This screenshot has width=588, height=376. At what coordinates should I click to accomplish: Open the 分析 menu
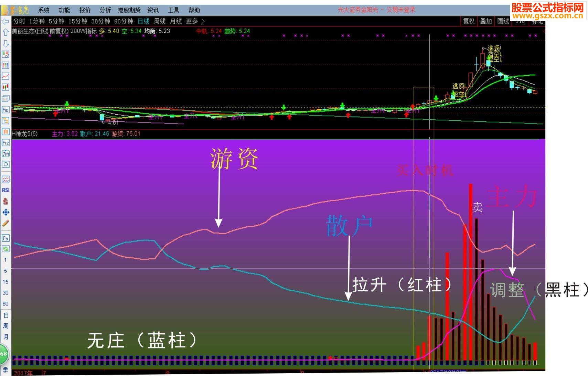tap(105, 10)
